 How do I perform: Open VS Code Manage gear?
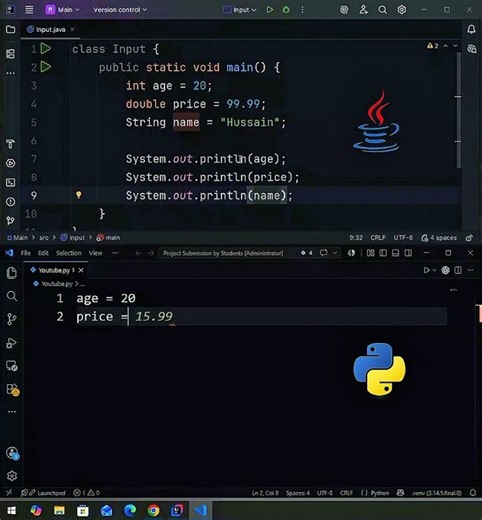pyautogui.click(x=12, y=476)
